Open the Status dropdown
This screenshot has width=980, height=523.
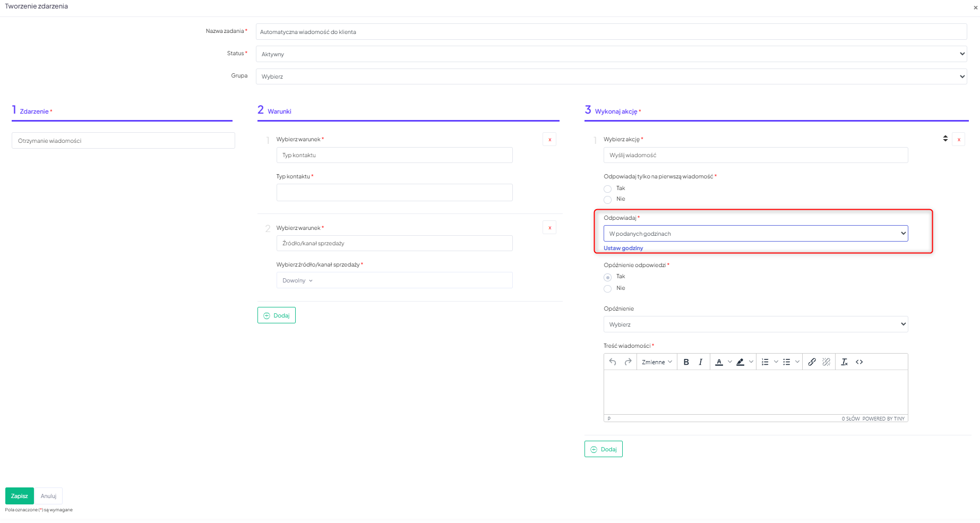coord(611,54)
